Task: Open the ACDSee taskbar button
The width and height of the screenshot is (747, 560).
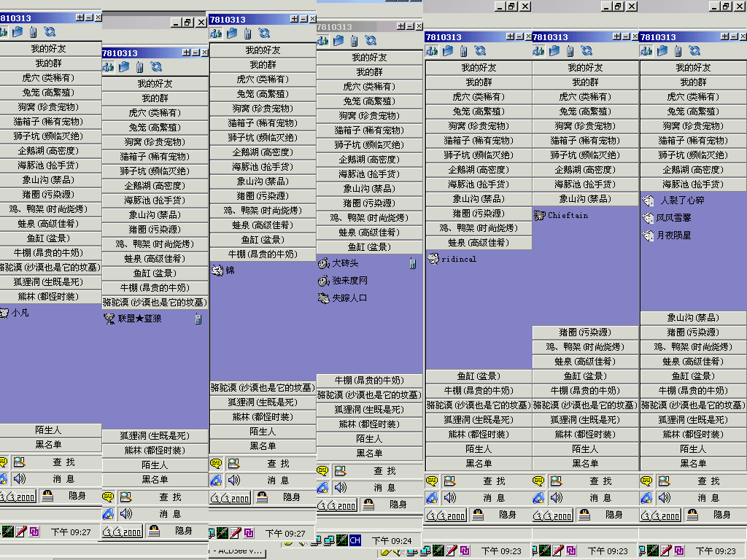Action: coord(237,551)
